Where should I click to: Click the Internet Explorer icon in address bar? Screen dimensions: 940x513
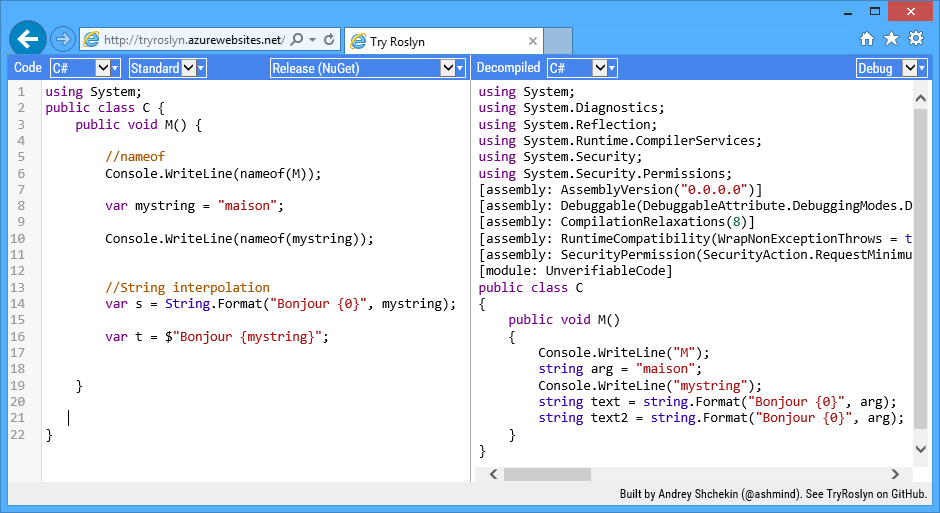[91, 40]
